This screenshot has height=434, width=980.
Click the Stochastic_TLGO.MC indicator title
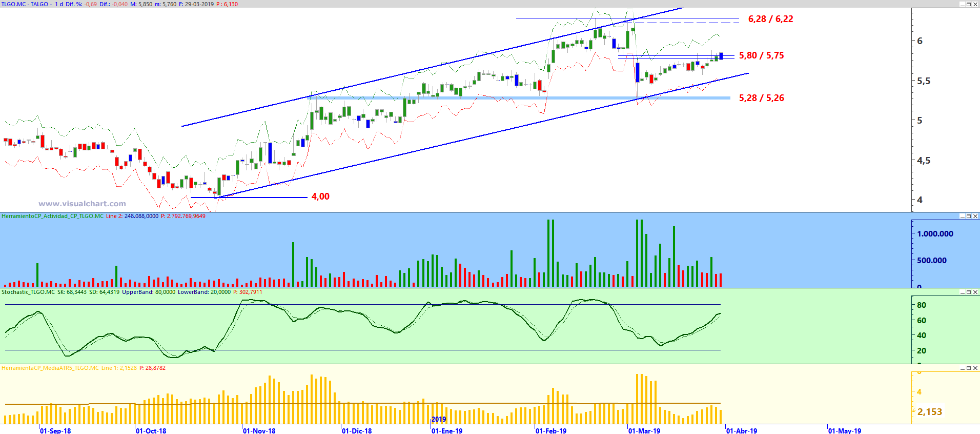point(28,292)
